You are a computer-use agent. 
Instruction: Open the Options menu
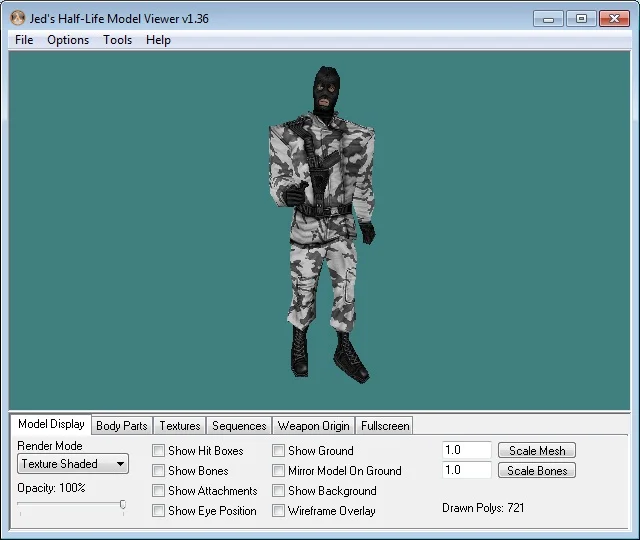(68, 40)
